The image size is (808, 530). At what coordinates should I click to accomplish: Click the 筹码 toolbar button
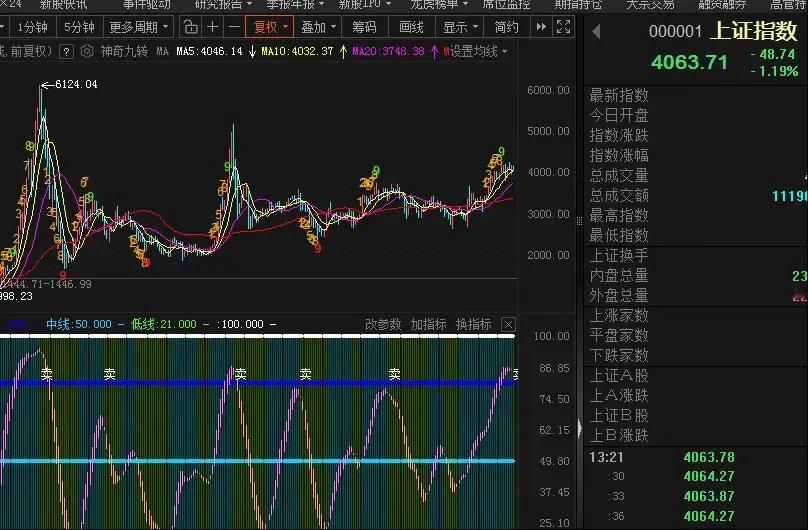click(x=364, y=27)
